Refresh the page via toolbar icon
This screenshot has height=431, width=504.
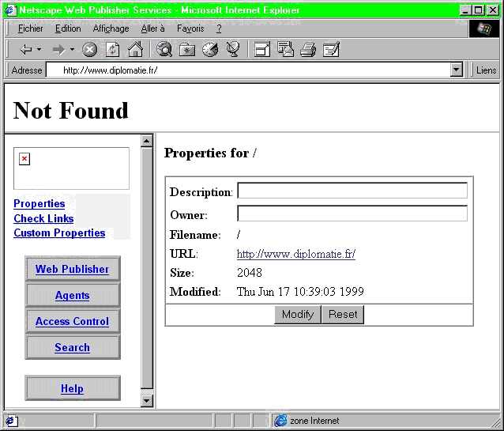pyautogui.click(x=112, y=50)
